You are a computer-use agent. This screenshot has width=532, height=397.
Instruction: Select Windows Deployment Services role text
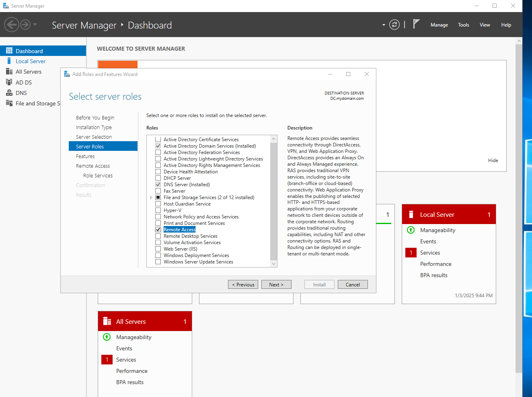(196, 255)
